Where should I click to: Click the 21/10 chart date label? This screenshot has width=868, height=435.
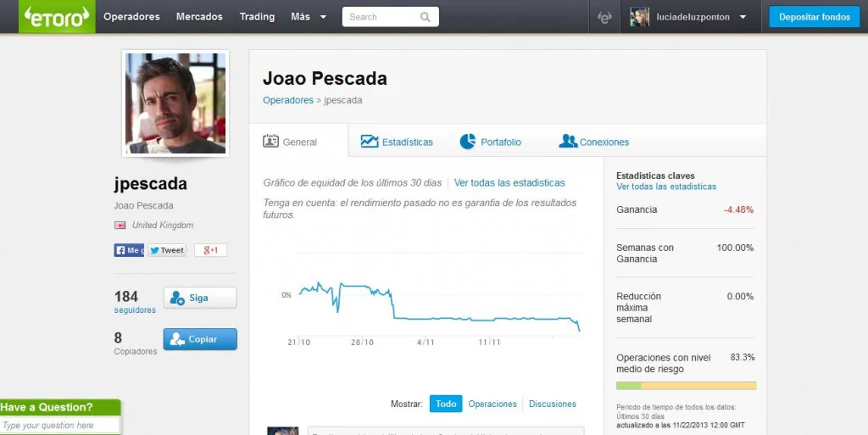click(299, 343)
